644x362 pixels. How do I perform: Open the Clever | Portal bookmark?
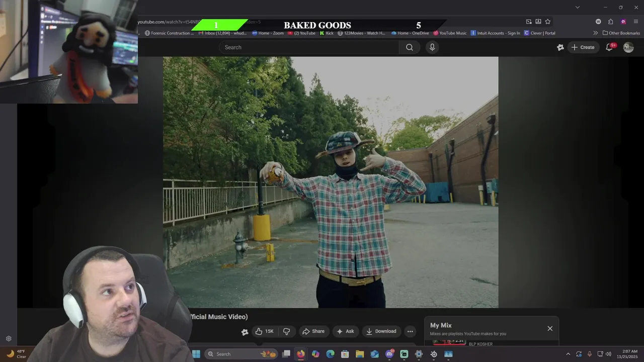(x=539, y=33)
